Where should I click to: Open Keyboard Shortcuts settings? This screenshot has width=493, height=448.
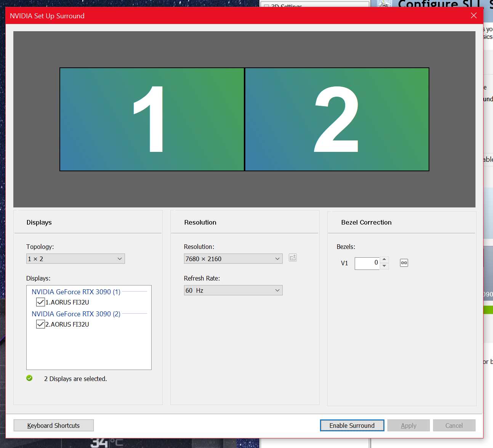pyautogui.click(x=53, y=426)
